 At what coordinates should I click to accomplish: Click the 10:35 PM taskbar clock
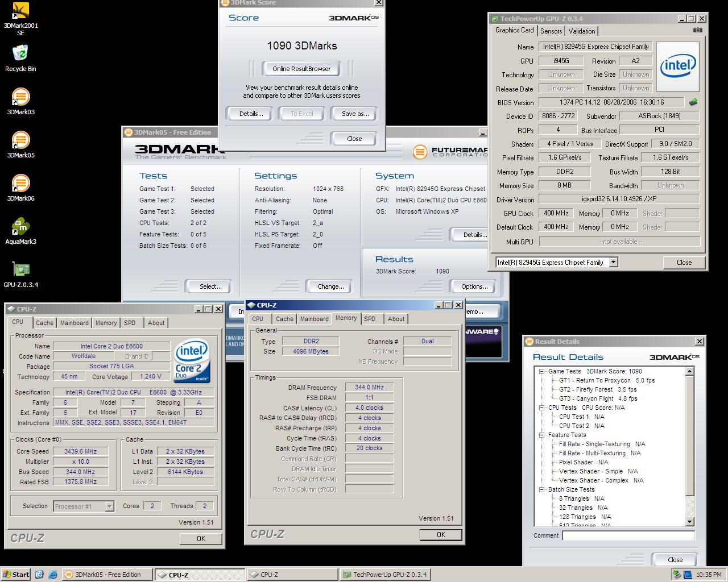[709, 575]
